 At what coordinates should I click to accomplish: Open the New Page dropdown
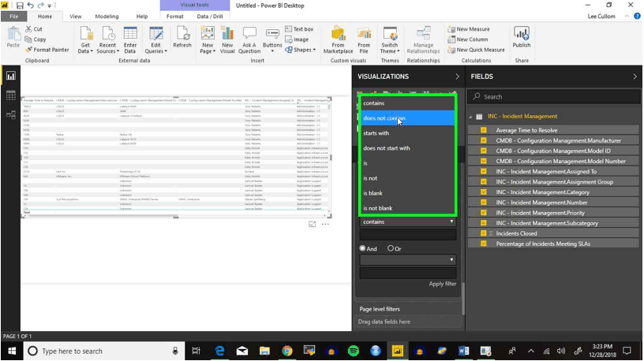click(208, 48)
